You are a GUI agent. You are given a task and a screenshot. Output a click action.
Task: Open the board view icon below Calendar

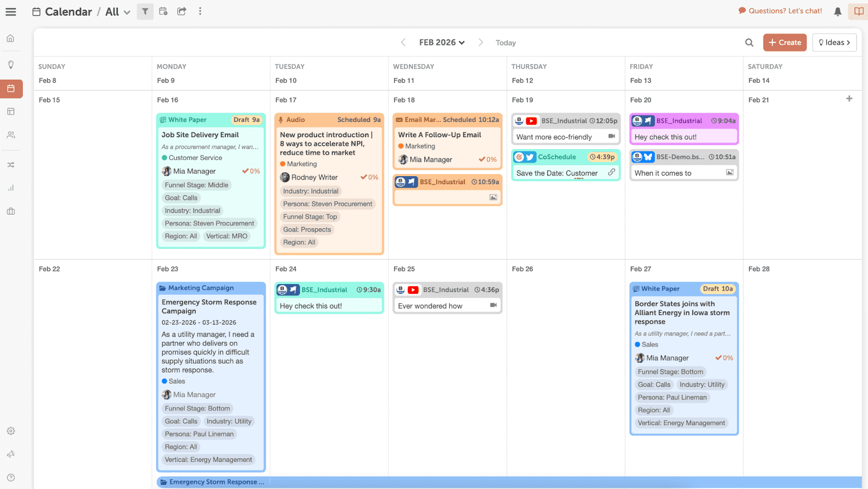pos(11,111)
